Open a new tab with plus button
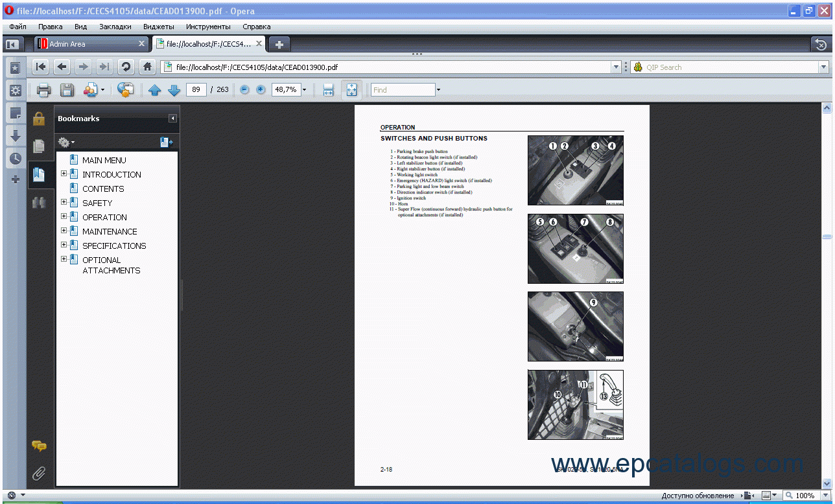 pyautogui.click(x=279, y=44)
